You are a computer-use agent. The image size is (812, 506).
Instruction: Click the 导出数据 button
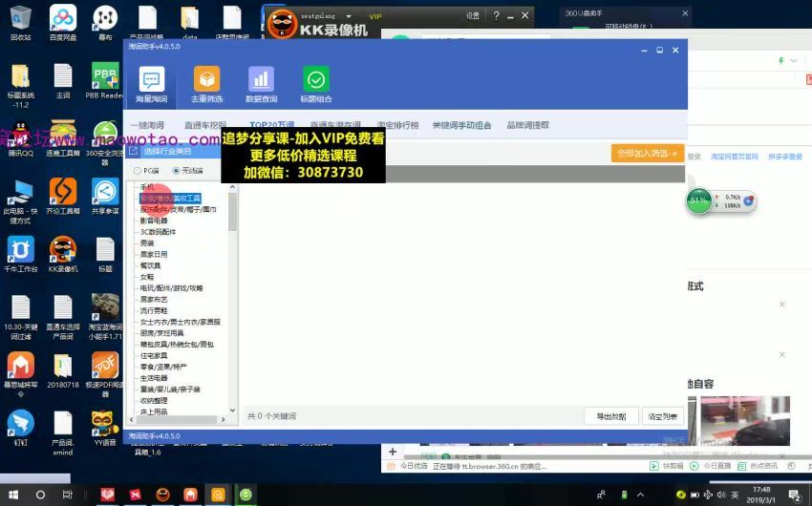pos(611,416)
